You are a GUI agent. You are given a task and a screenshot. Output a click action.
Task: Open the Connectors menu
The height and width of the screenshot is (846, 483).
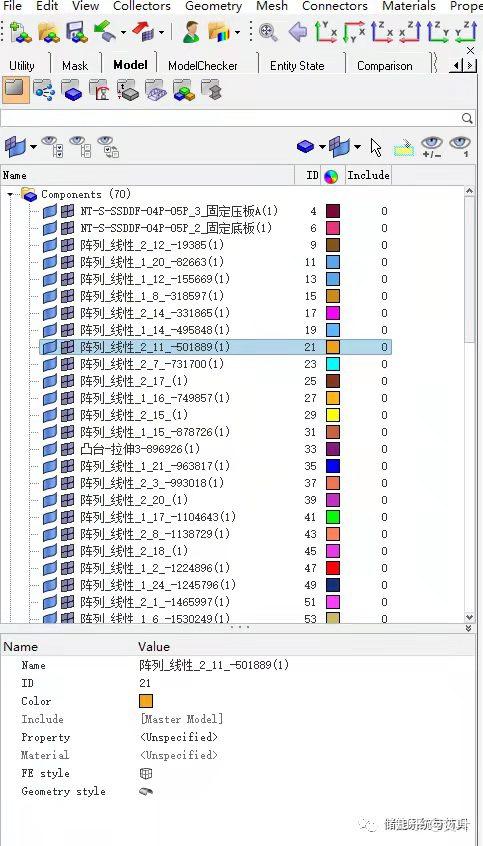coord(335,6)
